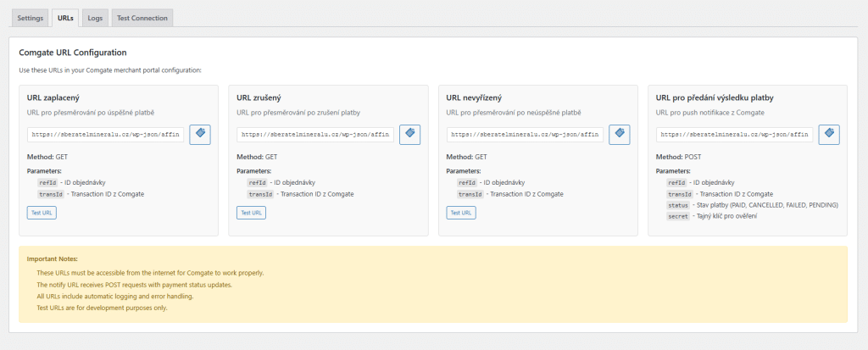Viewport: 868px width, 350px height.
Task: Click the URL pro předání výsledku platby title
Action: (x=715, y=98)
